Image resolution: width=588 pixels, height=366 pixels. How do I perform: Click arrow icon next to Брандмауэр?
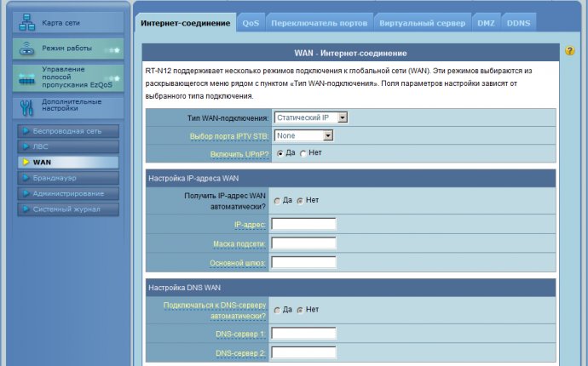coord(26,178)
